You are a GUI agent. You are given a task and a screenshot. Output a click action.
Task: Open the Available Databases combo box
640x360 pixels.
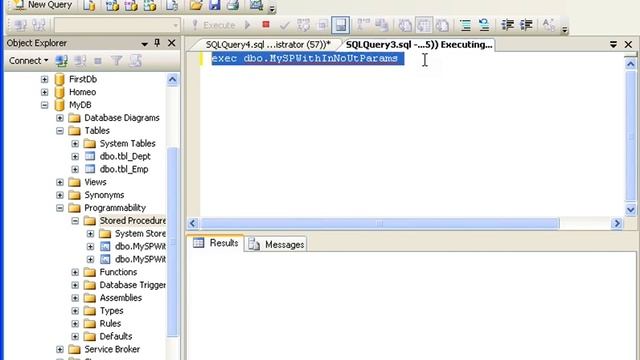click(117, 25)
